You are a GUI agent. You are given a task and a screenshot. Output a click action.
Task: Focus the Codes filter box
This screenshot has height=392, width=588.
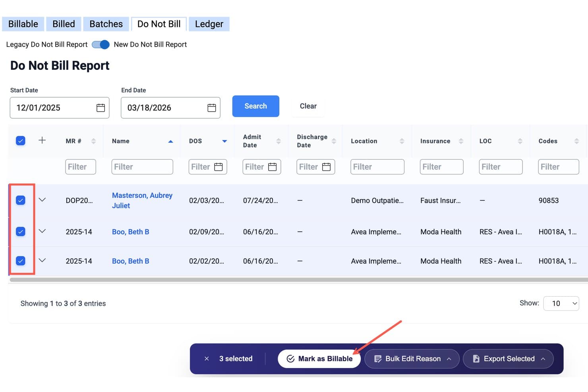(x=559, y=167)
